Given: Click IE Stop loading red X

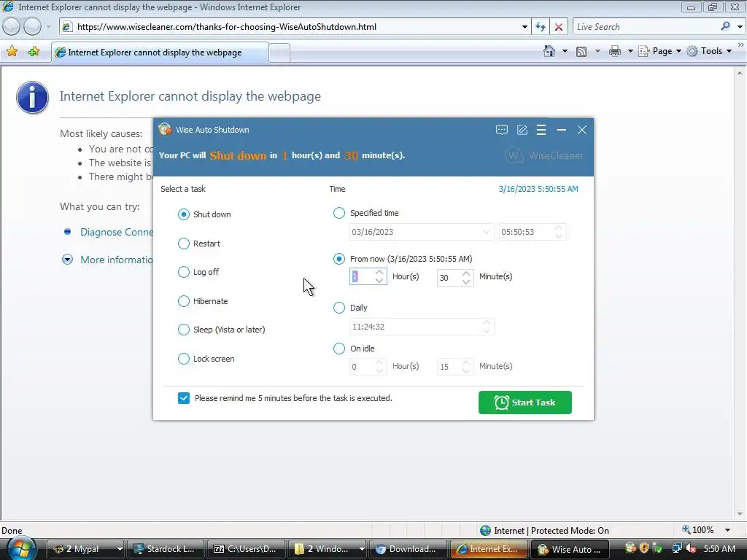Looking at the screenshot, I should click(559, 27).
